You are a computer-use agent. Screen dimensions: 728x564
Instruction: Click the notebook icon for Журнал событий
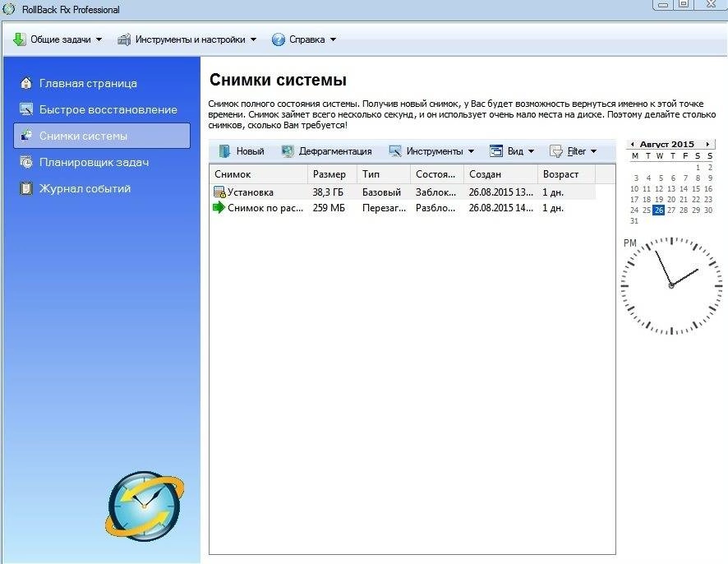(26, 188)
